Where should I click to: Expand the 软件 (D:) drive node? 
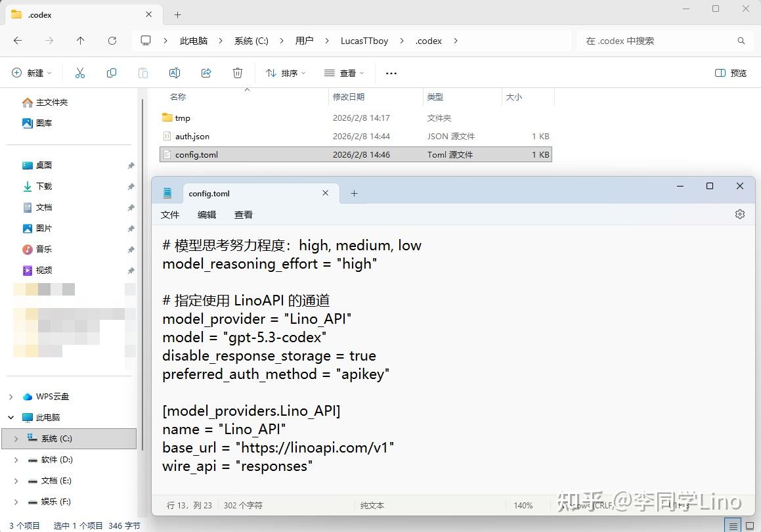(x=16, y=460)
